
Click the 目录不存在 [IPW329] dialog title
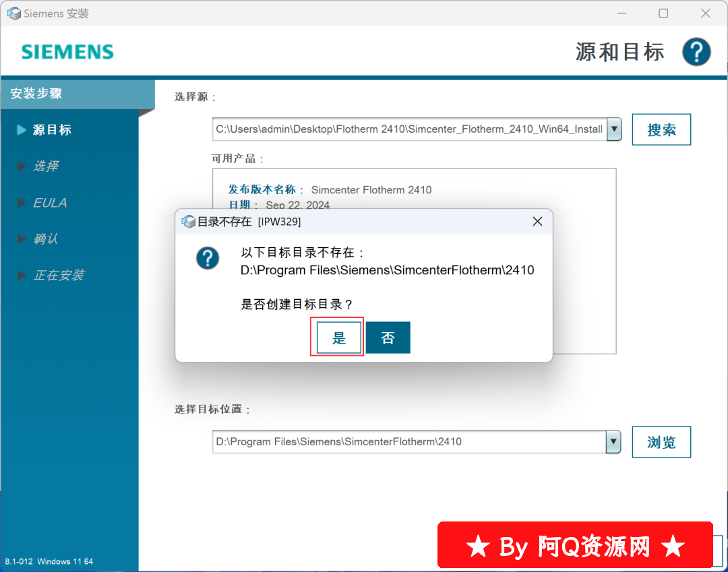pyautogui.click(x=249, y=222)
